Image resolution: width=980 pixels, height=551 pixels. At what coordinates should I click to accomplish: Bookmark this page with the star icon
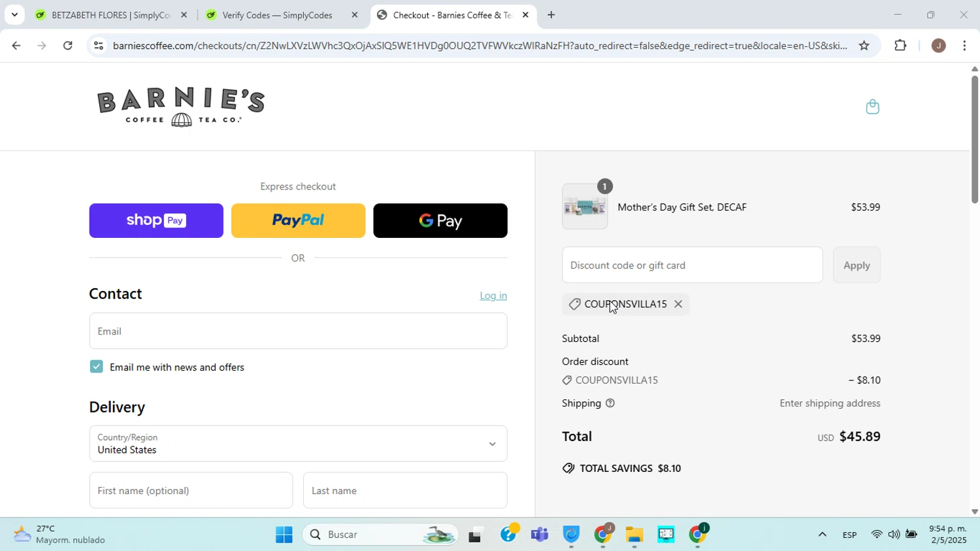(864, 46)
